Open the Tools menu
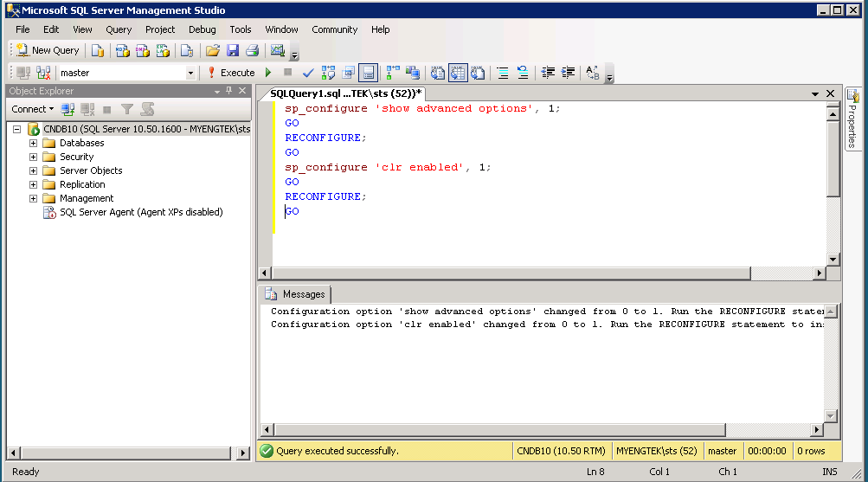868x482 pixels. click(x=241, y=29)
